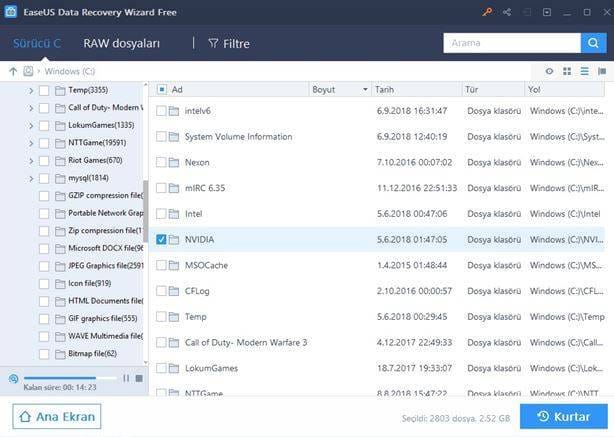Sort by Ad column header
The image size is (614, 437).
(177, 89)
